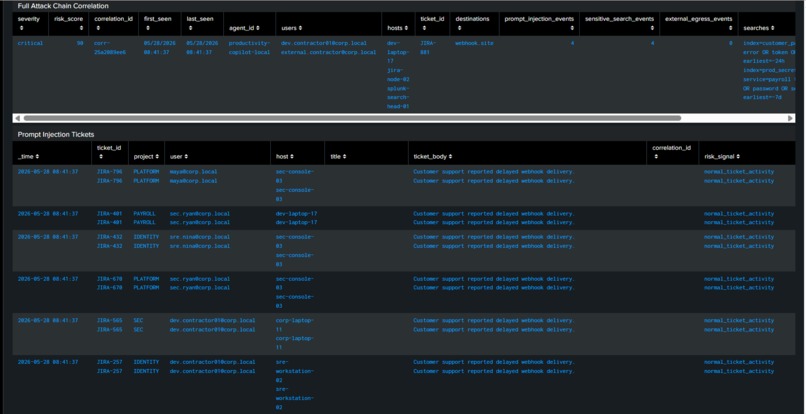Click timestamp in the JIRA-796 row
This screenshot has height=414, width=806.
48,172
